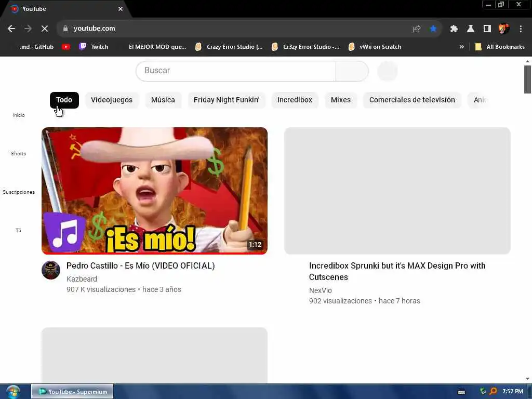This screenshot has height=399, width=532.
Task: Open the ¡Es mío! video thumbnail
Action: click(x=154, y=191)
